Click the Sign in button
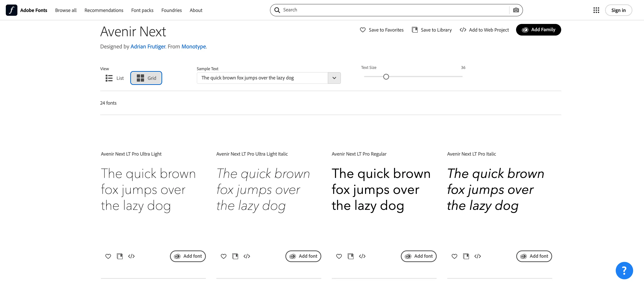 tap(618, 10)
